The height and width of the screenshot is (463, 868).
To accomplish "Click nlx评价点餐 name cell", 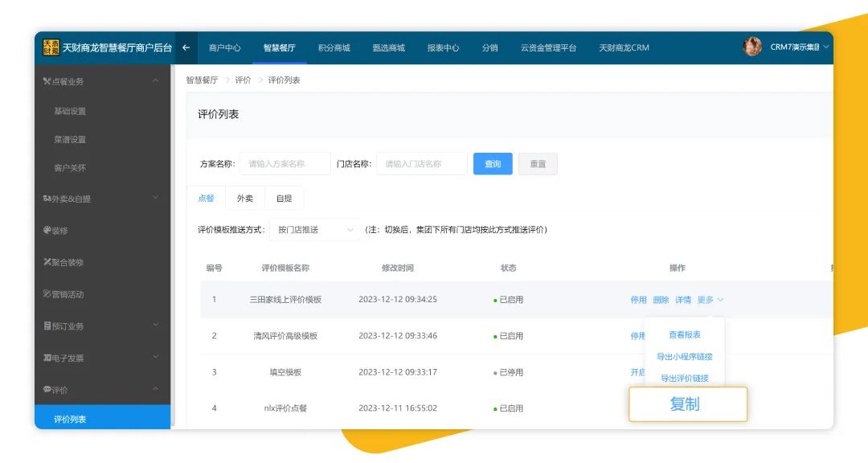I will [x=285, y=408].
